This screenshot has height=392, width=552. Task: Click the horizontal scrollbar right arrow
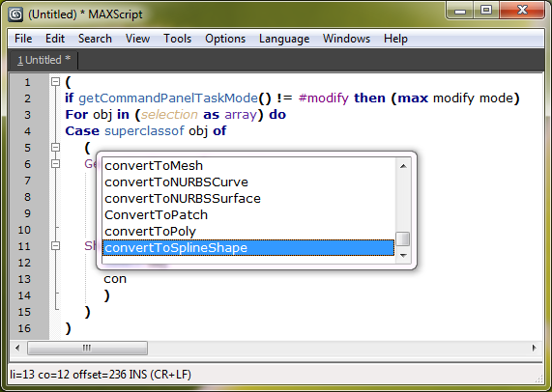click(x=534, y=348)
